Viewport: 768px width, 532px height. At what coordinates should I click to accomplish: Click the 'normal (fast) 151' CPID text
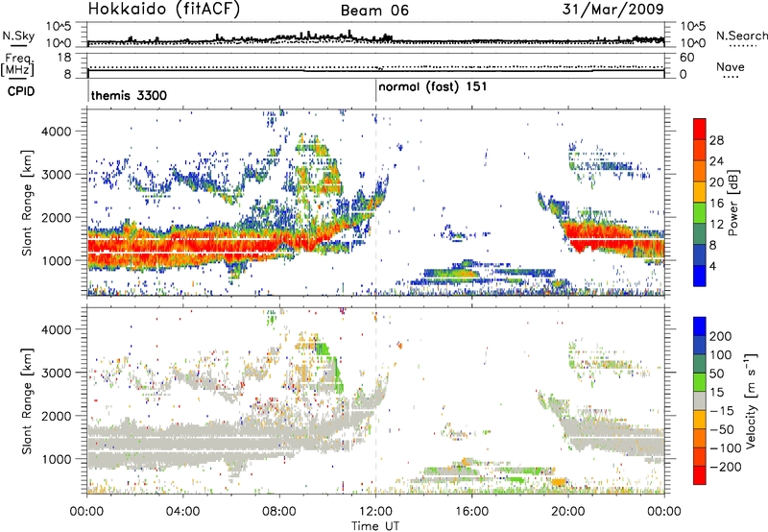pos(433,86)
